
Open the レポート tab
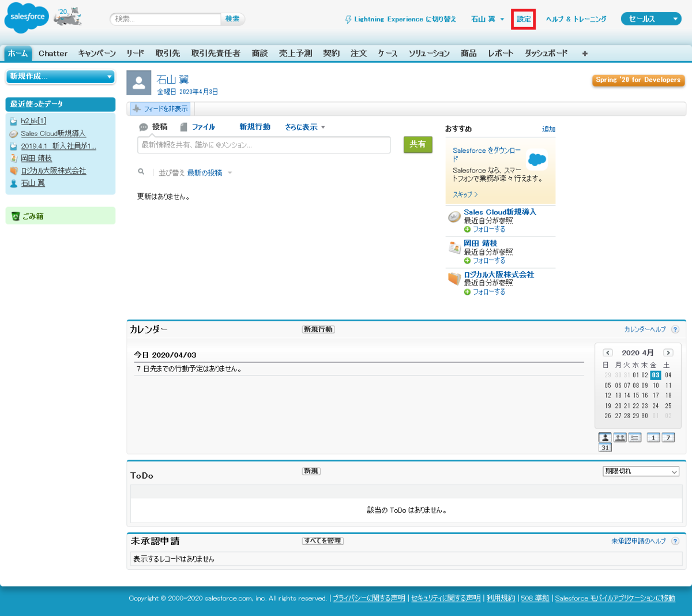(x=501, y=54)
